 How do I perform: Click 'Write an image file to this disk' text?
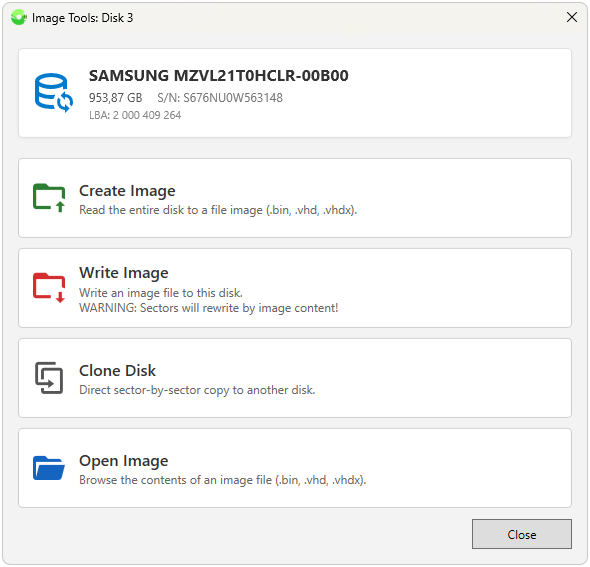161,293
